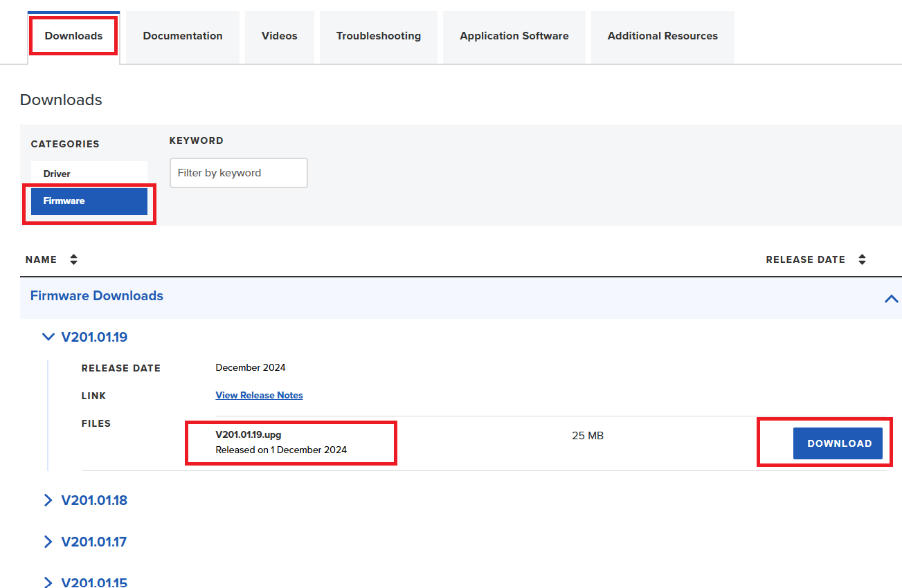Click the V201.01.19.upg file name
This screenshot has width=902, height=588.
(x=249, y=435)
